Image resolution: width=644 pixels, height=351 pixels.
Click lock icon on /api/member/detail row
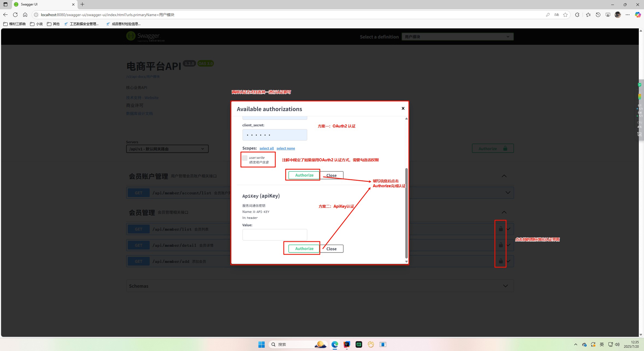[501, 245]
